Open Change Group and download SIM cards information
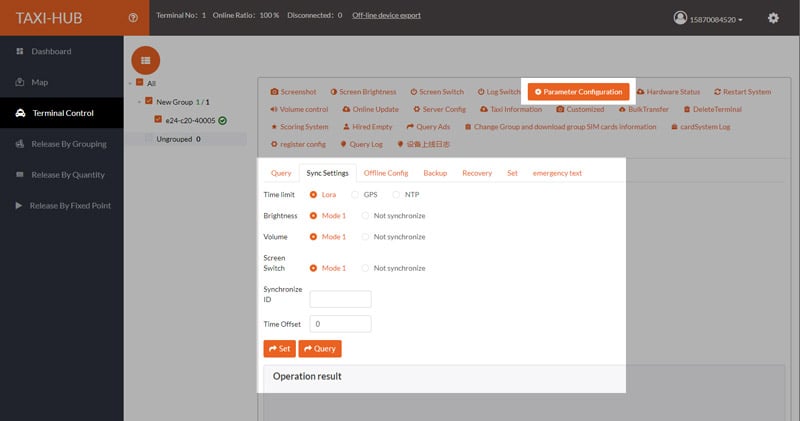Image resolution: width=800 pixels, height=421 pixels. (x=560, y=127)
